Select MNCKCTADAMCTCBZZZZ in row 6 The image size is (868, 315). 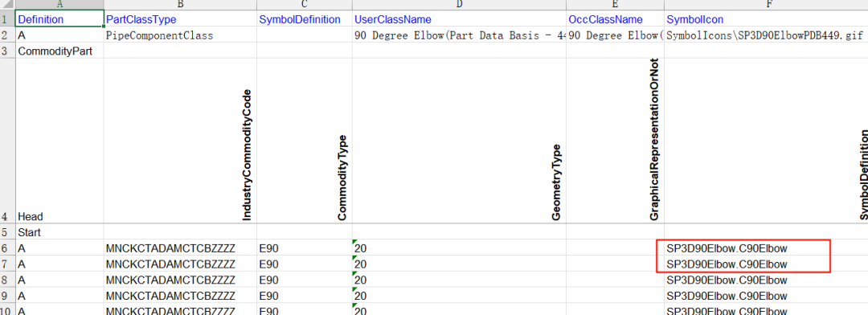(x=180, y=248)
